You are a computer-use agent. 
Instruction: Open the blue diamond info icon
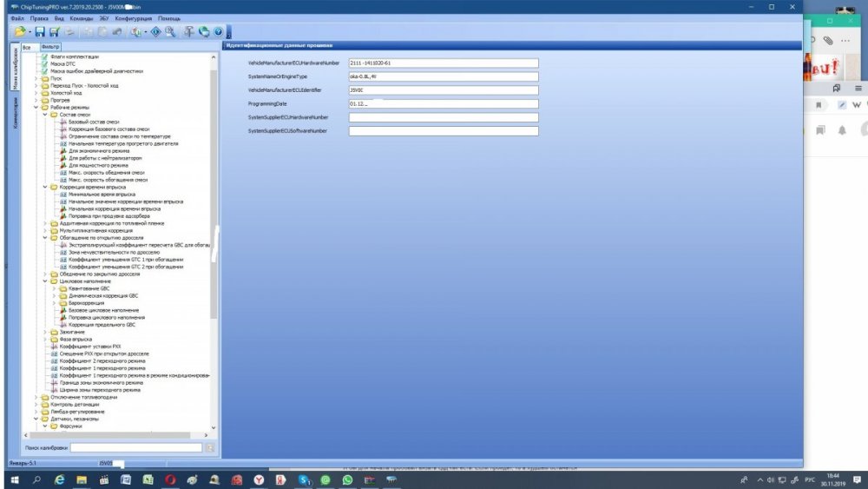tap(155, 32)
